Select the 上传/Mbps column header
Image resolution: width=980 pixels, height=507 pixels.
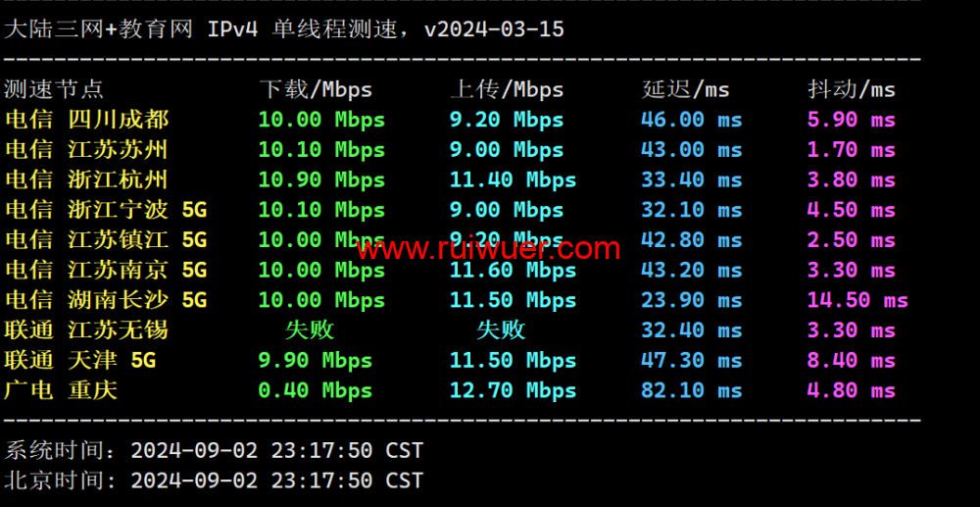coord(507,89)
